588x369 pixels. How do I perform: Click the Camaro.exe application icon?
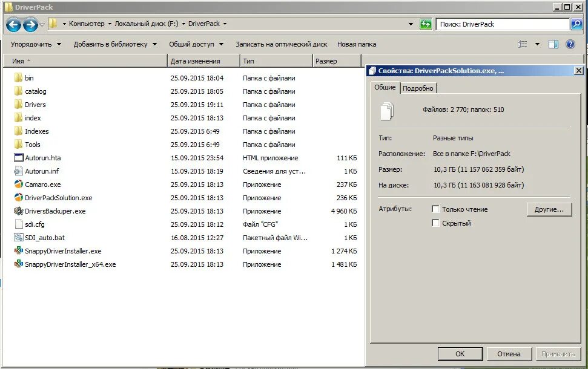click(18, 184)
